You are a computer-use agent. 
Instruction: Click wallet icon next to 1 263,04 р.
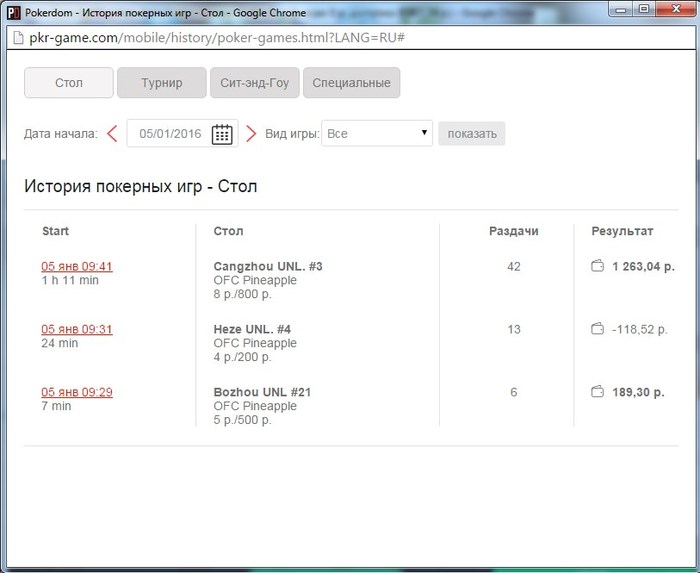(x=597, y=266)
